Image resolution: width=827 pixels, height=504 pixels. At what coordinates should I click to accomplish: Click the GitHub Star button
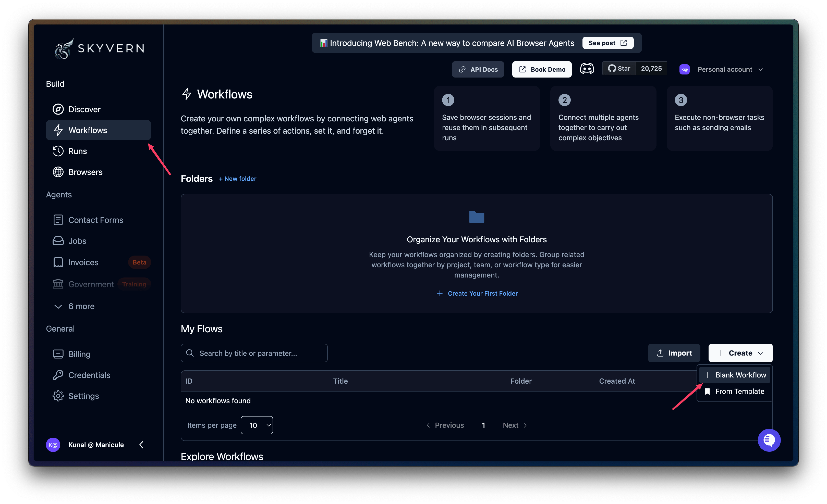(619, 69)
